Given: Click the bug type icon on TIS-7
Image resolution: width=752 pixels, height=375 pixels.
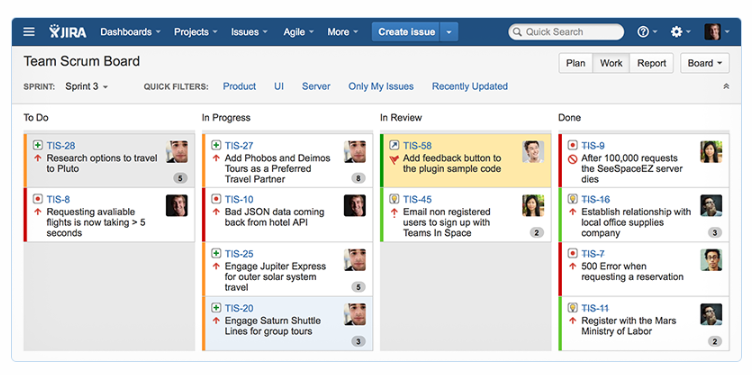Looking at the screenshot, I should click(573, 253).
